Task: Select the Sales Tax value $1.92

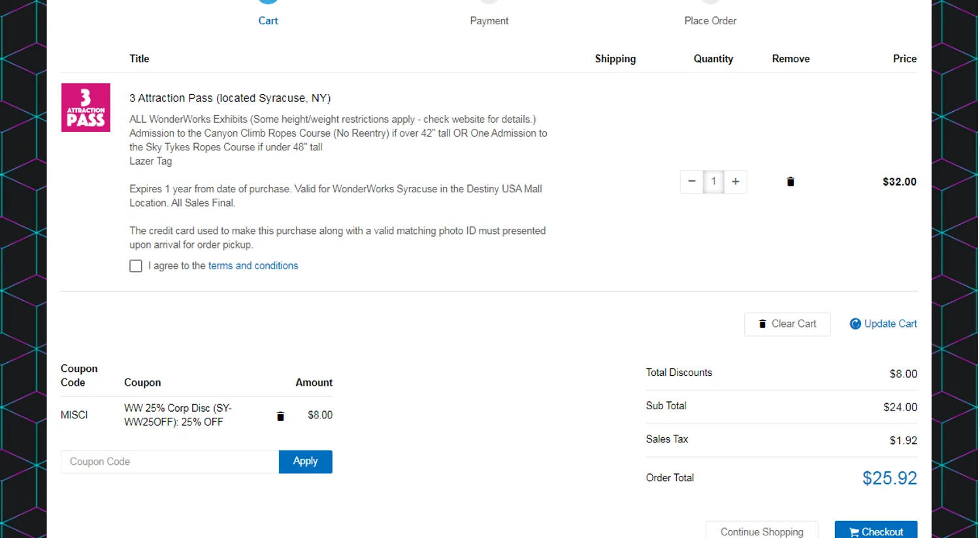Action: pos(904,441)
